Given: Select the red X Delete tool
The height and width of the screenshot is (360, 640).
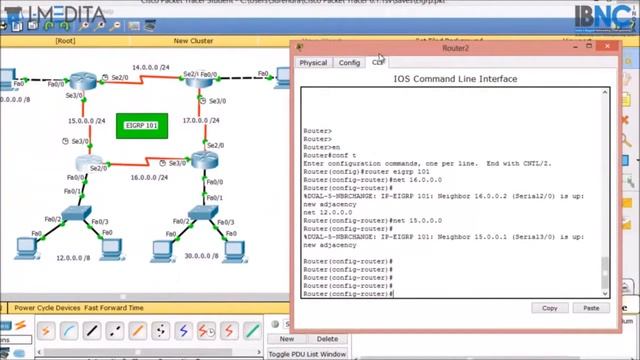Looking at the screenshot, I should click(626, 120).
